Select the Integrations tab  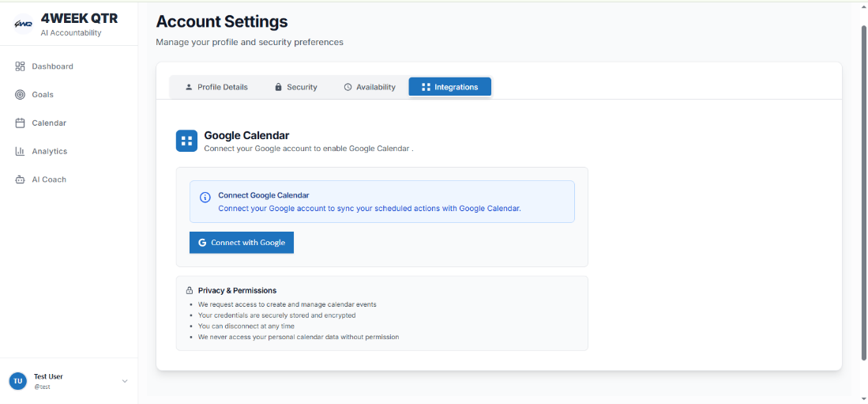pos(450,87)
